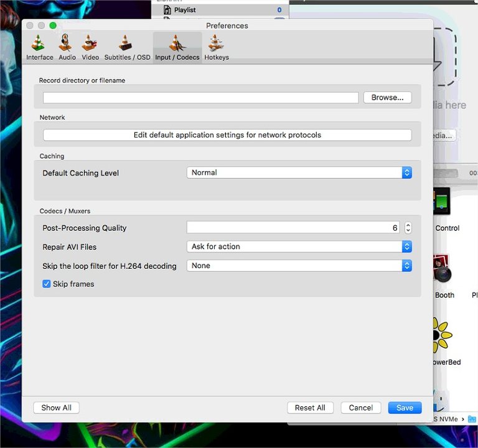The image size is (478, 448).
Task: Save the preferences
Action: (405, 408)
